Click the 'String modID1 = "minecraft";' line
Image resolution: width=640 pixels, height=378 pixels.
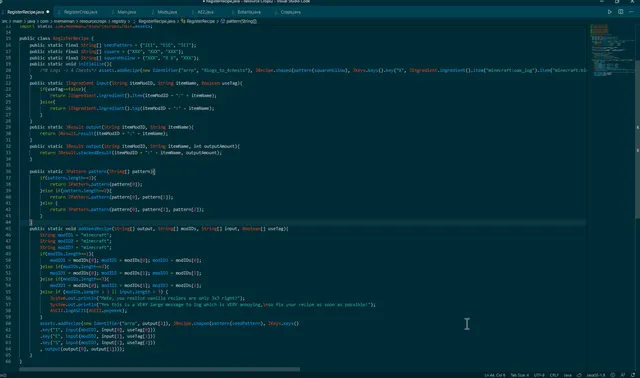(x=76, y=235)
